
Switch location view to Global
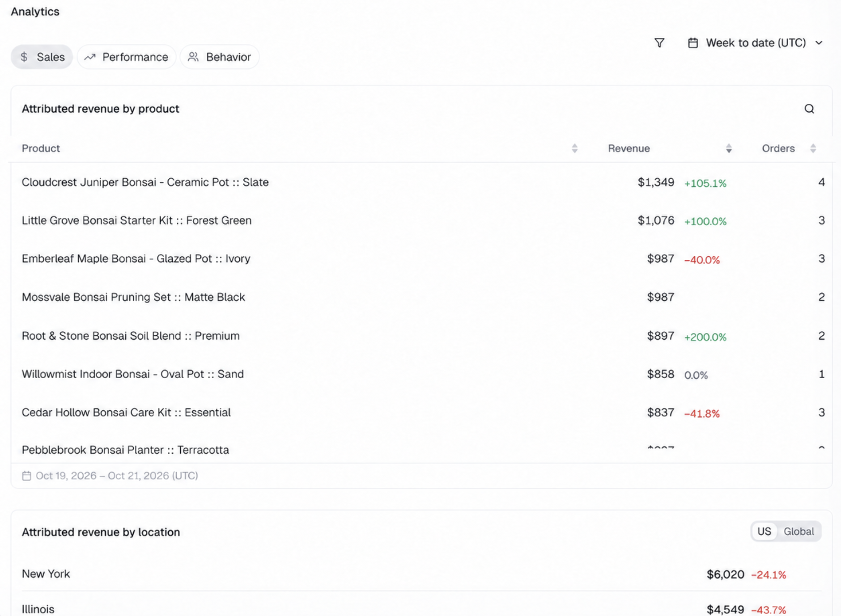point(799,532)
